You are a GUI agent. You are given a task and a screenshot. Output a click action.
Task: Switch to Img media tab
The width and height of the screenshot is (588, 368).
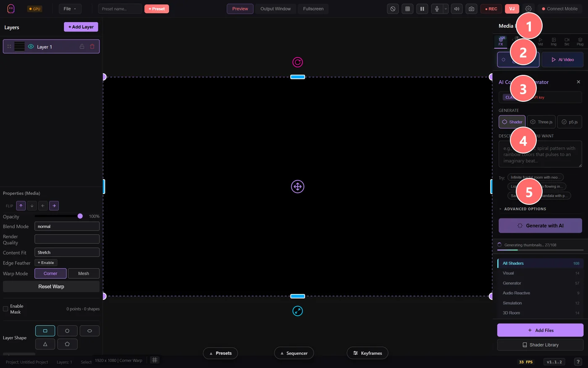tap(554, 42)
